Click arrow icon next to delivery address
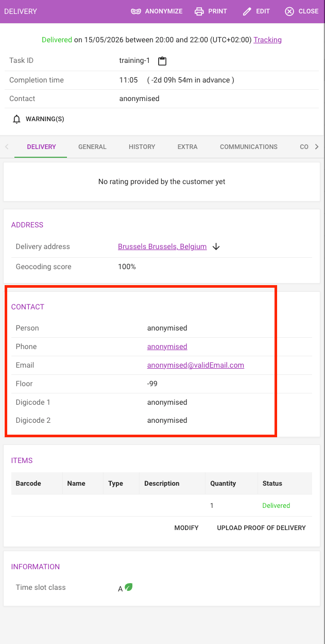Screen dimensions: 325x644 point(216,246)
